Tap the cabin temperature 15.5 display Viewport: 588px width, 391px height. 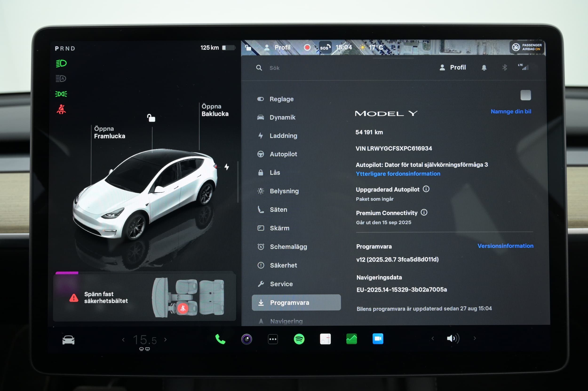click(145, 340)
